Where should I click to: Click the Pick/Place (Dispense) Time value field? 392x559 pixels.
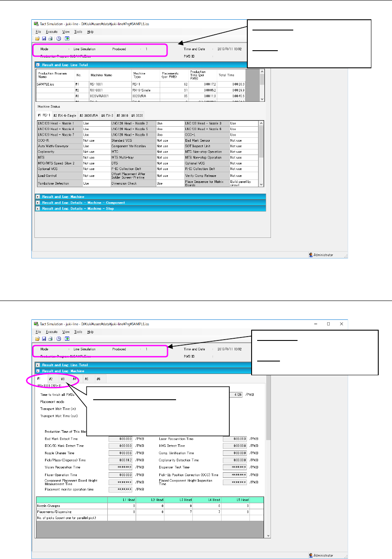click(121, 460)
